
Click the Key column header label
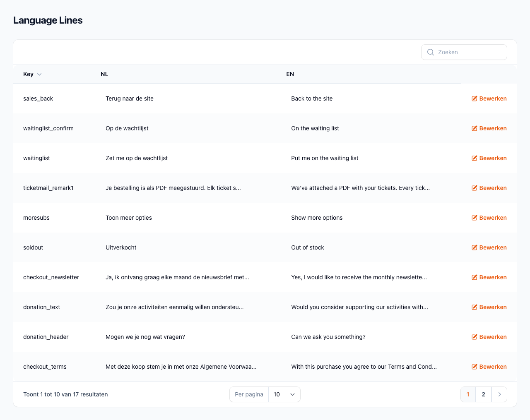click(28, 74)
